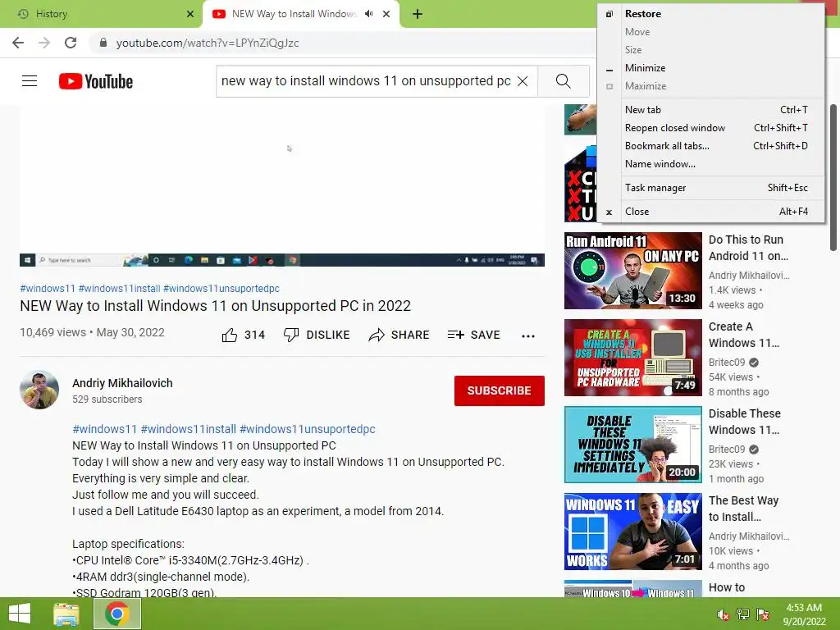Click #windows11unsuportedpc in the description

coord(308,429)
